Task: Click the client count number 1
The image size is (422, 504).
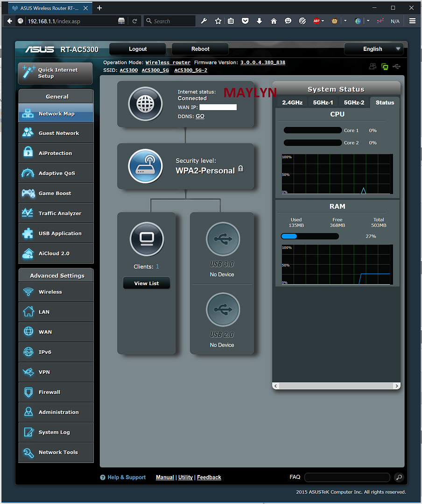Action: [157, 266]
